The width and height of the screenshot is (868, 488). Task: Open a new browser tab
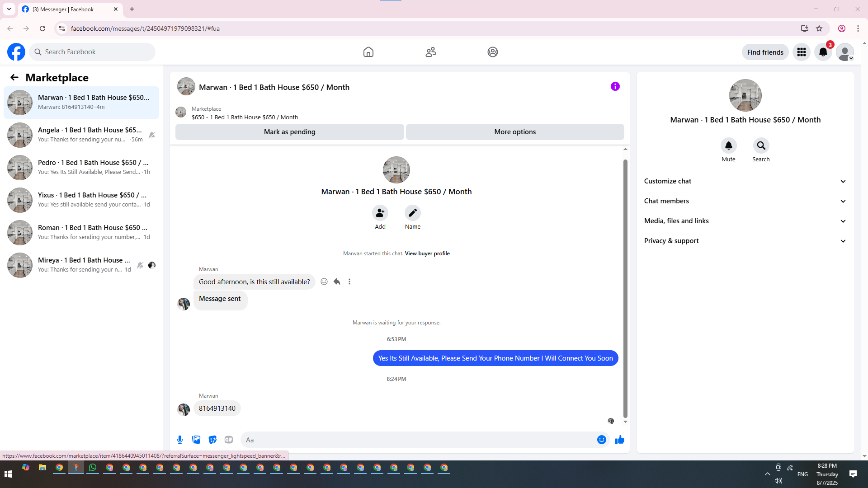click(x=132, y=9)
